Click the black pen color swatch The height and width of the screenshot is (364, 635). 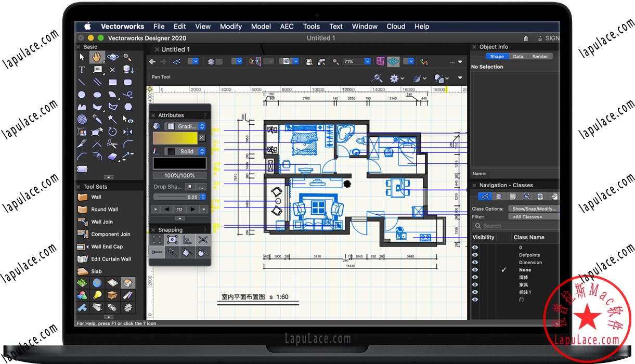[179, 163]
